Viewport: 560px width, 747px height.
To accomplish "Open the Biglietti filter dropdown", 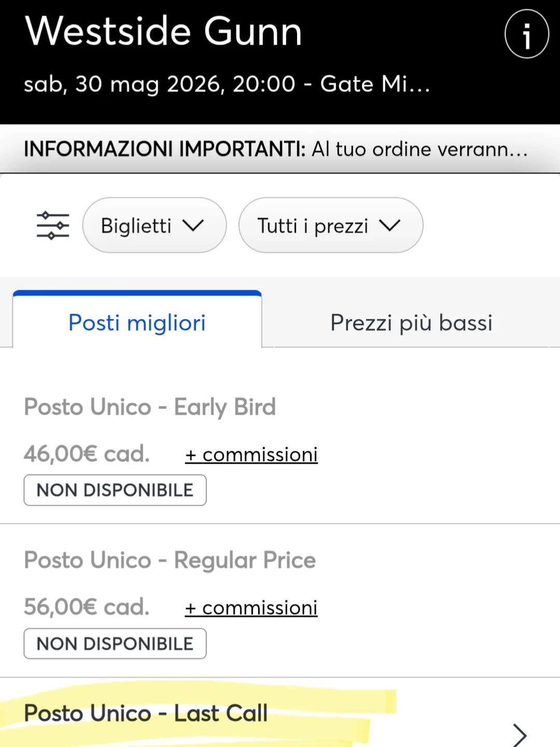I will (x=154, y=225).
